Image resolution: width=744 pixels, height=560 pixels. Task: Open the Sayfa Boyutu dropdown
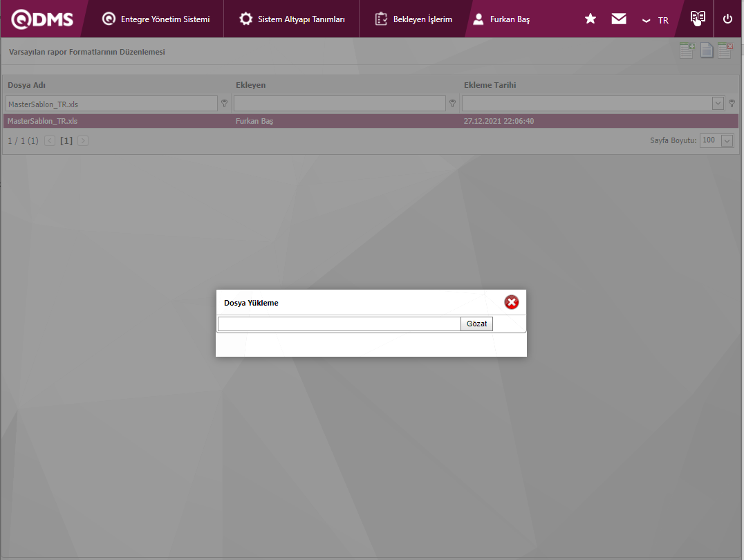tap(727, 140)
